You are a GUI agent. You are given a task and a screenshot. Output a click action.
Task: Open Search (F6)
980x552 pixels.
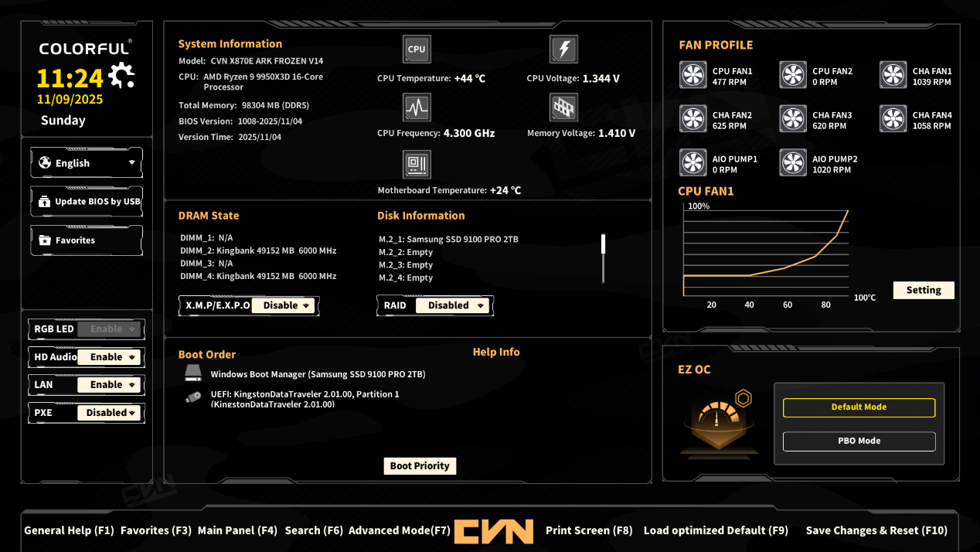(x=313, y=530)
